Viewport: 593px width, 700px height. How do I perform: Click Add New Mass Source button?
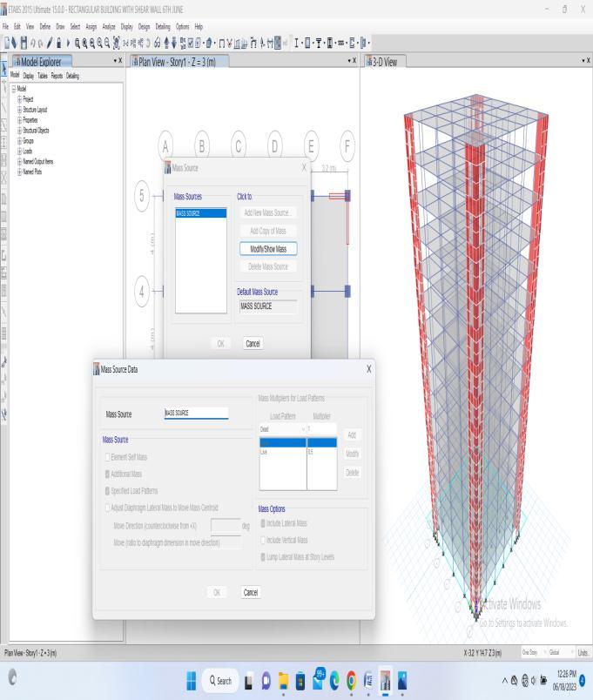268,213
